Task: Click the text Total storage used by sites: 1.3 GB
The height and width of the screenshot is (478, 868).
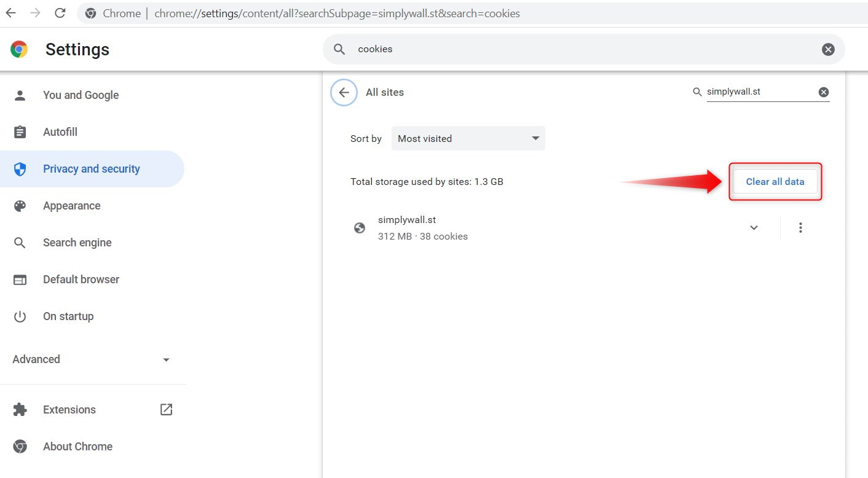Action: point(427,182)
